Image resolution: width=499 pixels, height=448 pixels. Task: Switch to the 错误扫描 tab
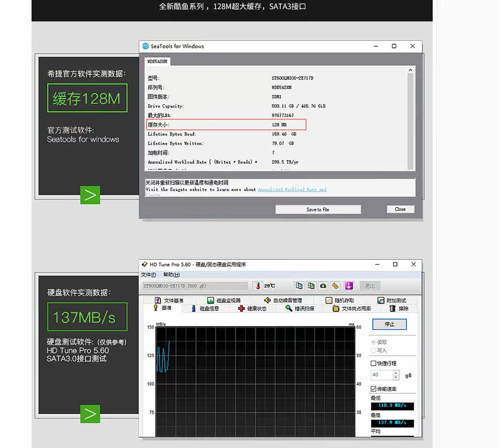[300, 308]
